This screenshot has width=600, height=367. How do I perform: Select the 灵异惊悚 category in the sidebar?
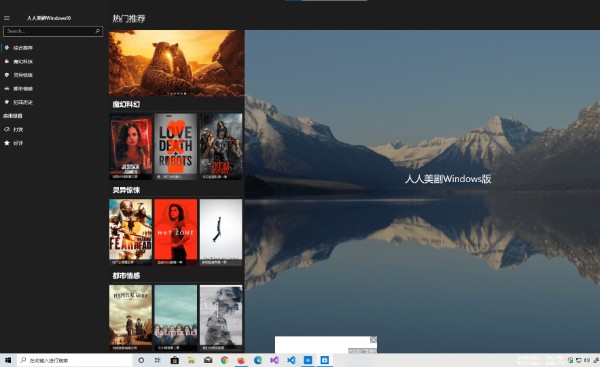click(x=23, y=75)
